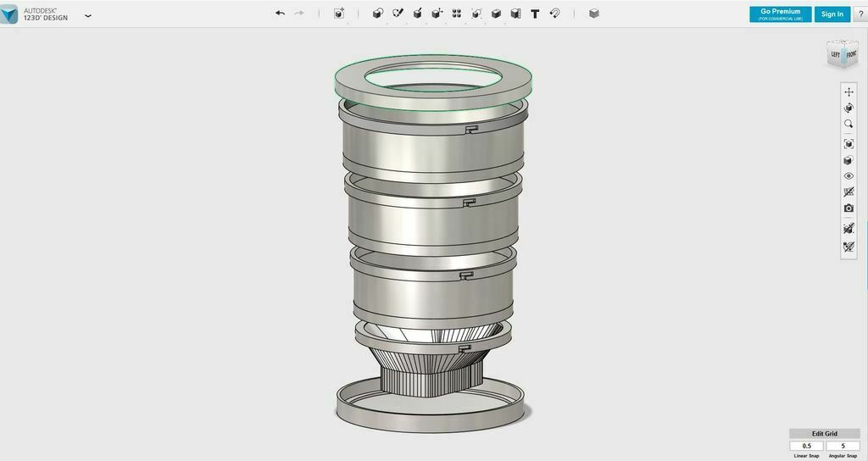Select the Pattern tool
This screenshot has height=461, width=868.
(x=457, y=14)
